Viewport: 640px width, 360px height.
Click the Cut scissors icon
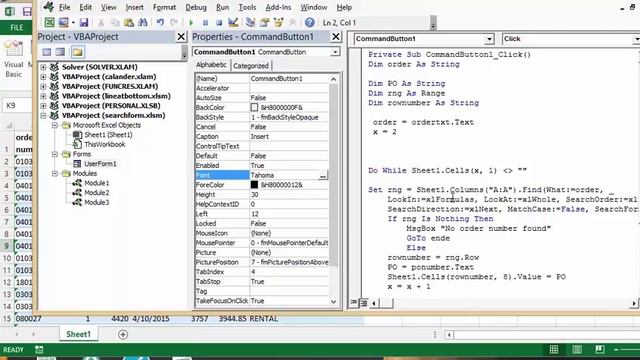click(101, 22)
